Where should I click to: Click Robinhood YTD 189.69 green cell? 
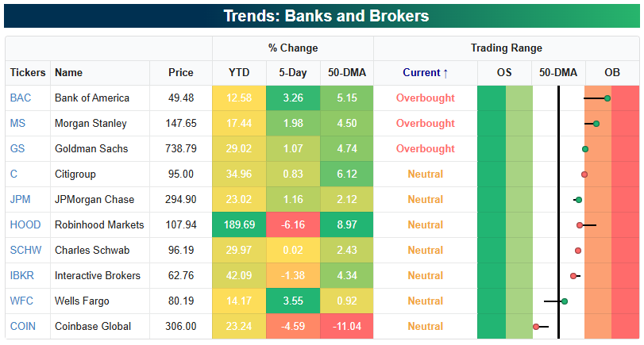click(239, 225)
